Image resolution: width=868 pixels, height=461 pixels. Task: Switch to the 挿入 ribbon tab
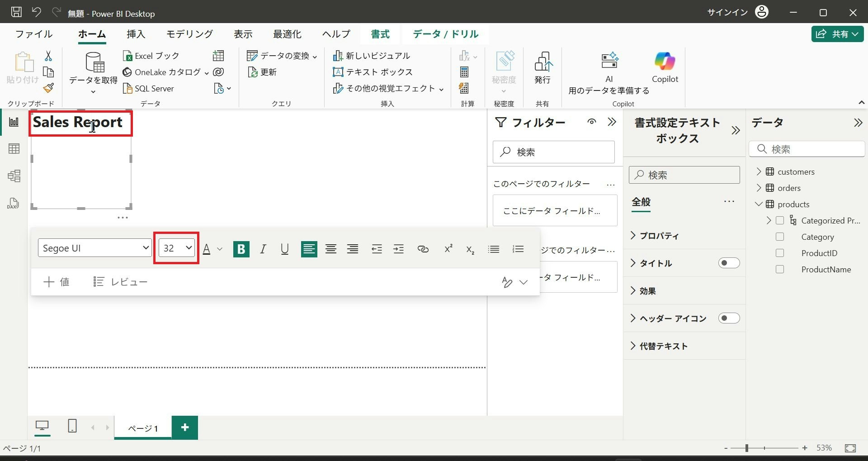pos(136,34)
